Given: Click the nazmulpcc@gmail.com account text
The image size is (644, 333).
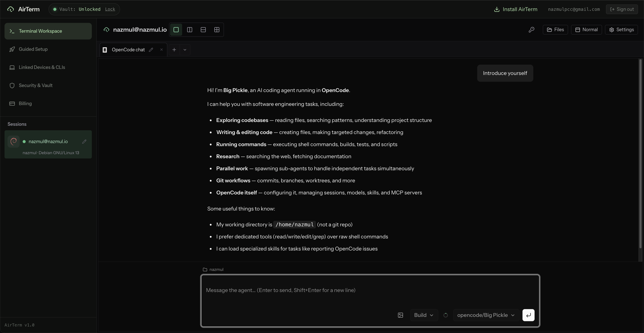Looking at the screenshot, I should point(574,9).
